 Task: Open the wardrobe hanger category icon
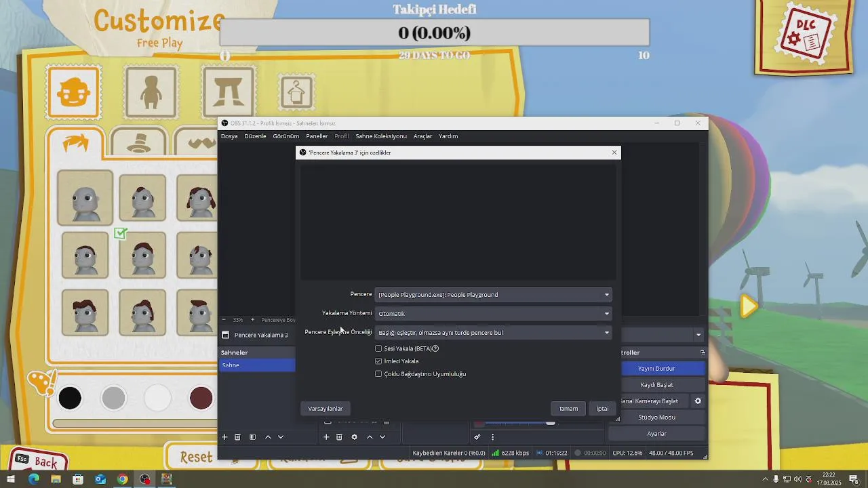[296, 93]
